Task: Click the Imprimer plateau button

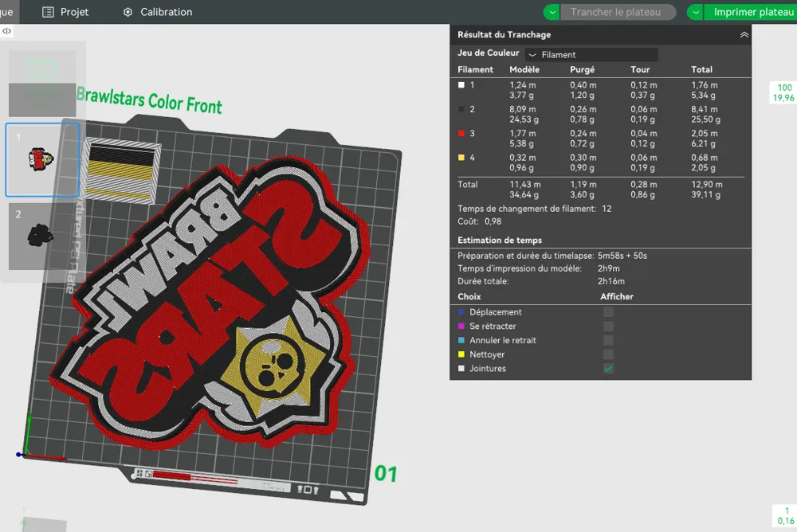Action: coord(751,12)
